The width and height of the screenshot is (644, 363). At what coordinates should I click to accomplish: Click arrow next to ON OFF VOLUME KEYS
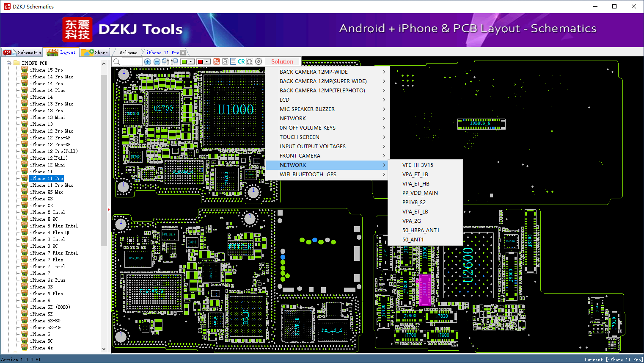pos(384,128)
